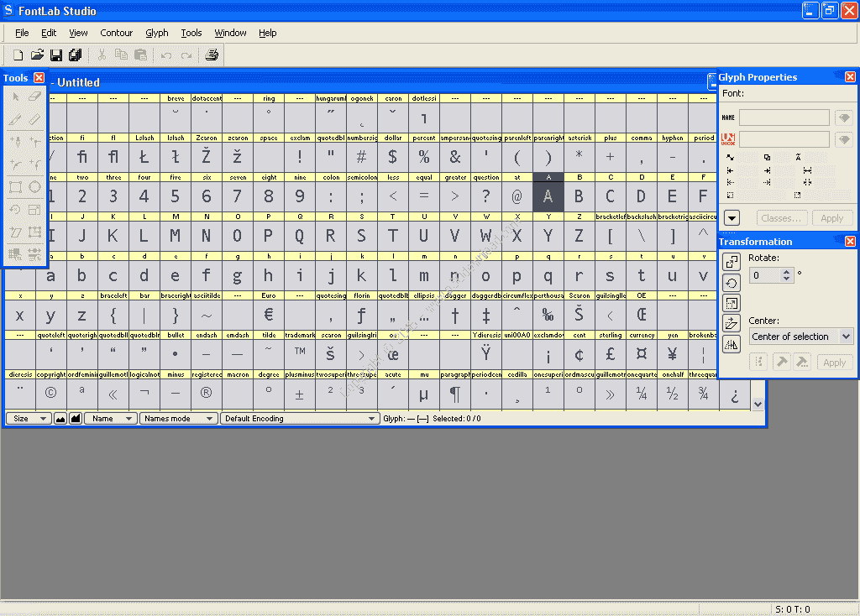Expand Glyph Properties with the down-arrow button
860x616 pixels.
tap(732, 218)
